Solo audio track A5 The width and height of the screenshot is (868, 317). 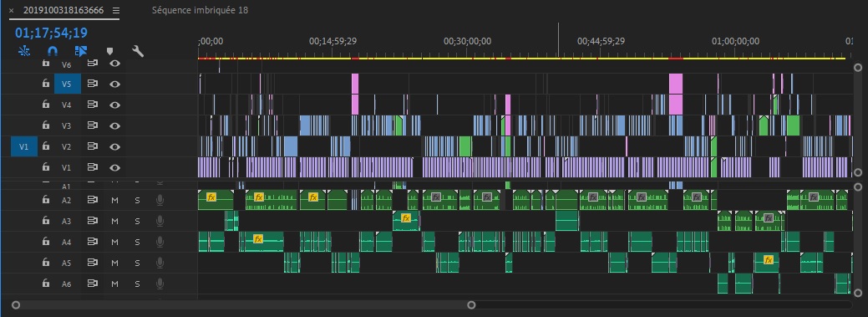[137, 263]
